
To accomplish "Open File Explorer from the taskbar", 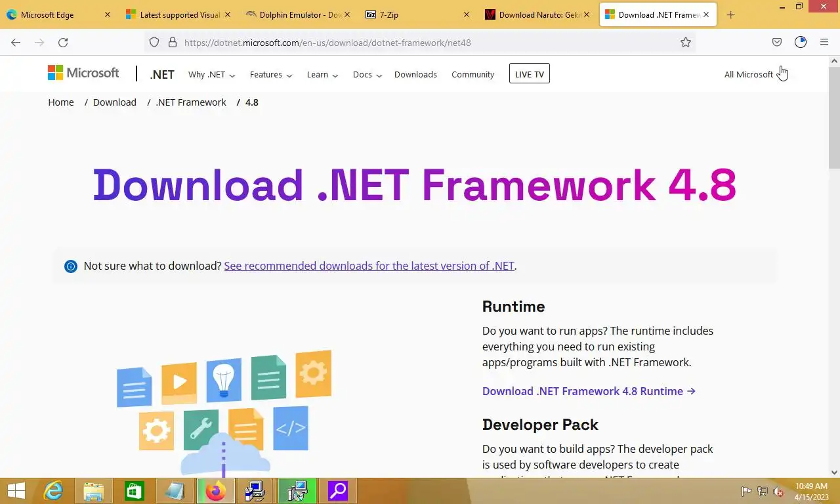I will coord(94,491).
